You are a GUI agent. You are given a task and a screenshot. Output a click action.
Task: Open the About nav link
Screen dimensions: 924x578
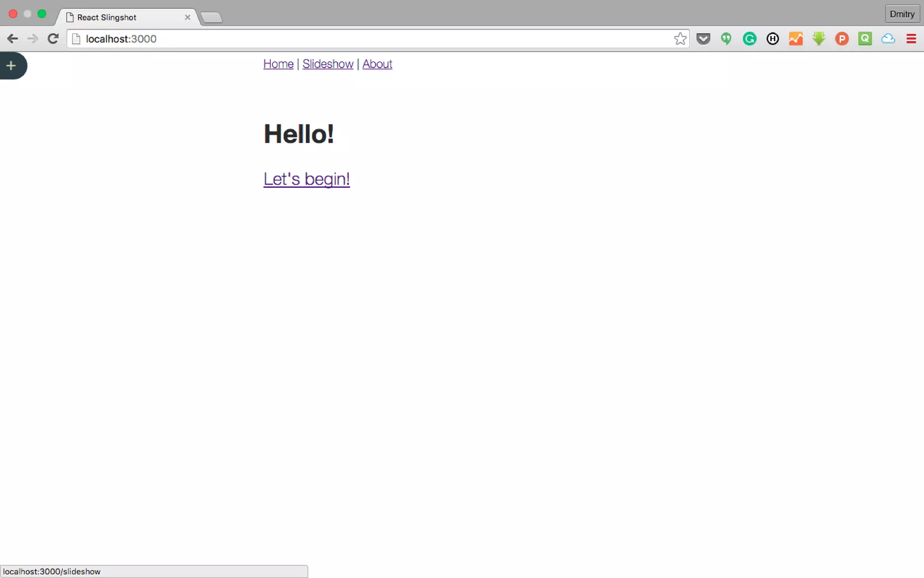pos(377,64)
